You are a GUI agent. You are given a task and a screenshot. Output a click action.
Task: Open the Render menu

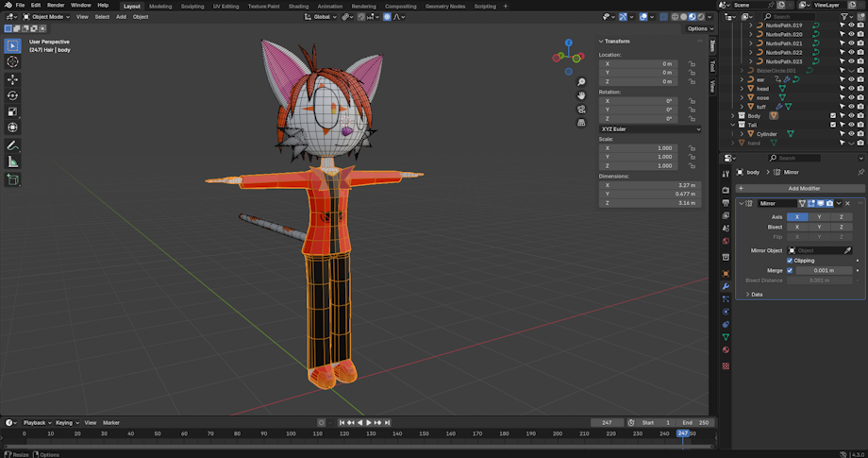pyautogui.click(x=56, y=6)
